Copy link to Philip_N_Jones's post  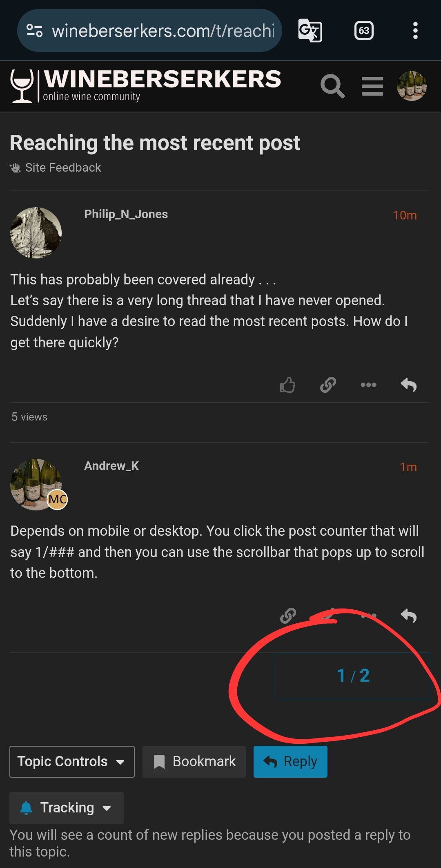pyautogui.click(x=328, y=385)
